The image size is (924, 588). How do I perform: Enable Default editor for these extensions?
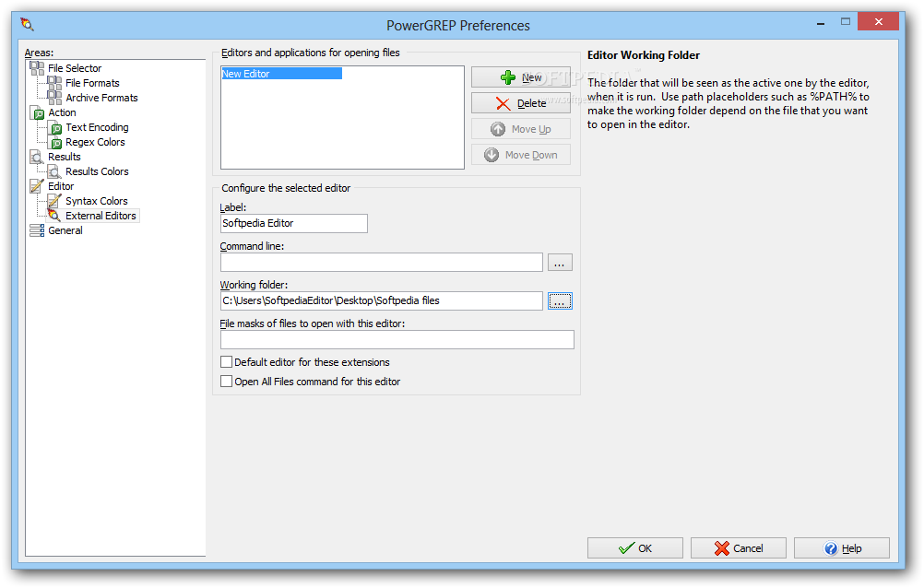pyautogui.click(x=226, y=362)
